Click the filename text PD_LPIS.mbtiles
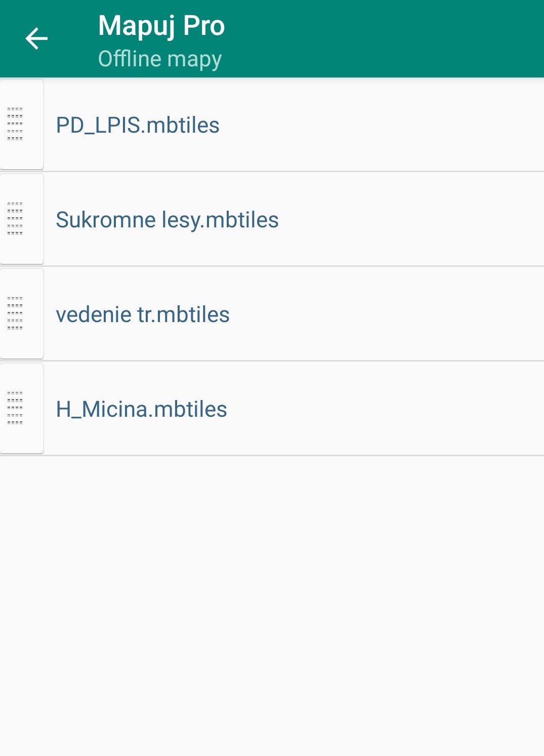 138,125
